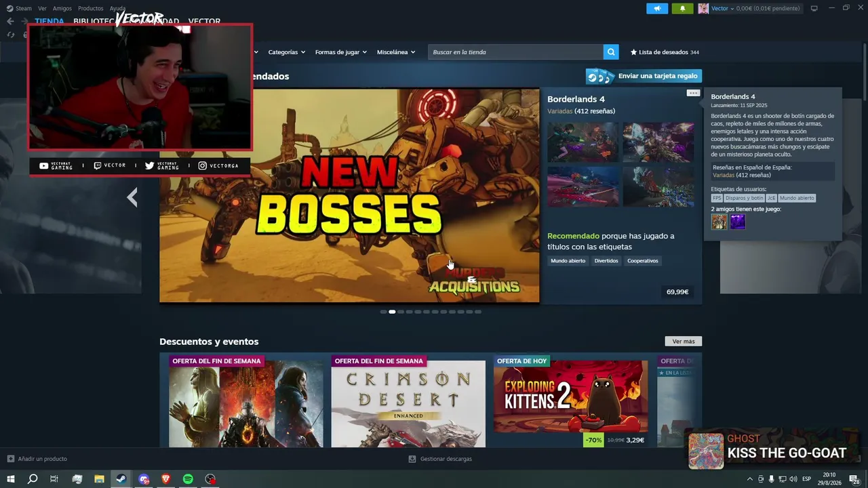Expand the Miscelánea dropdown

click(396, 52)
